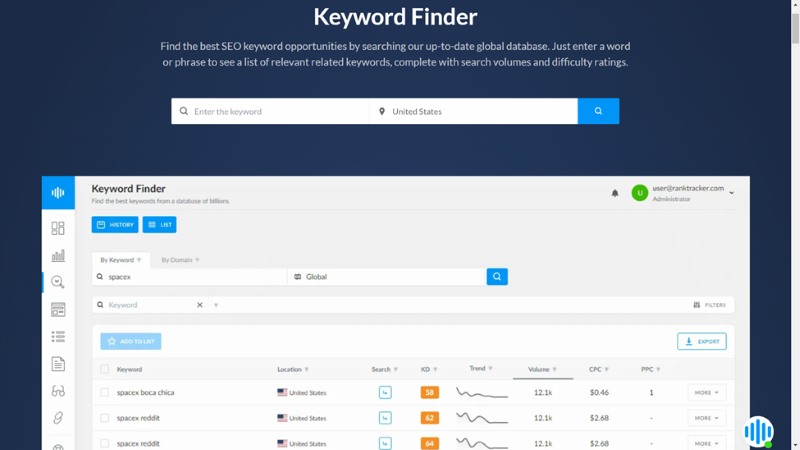The height and width of the screenshot is (450, 800).
Task: Click the Ranktracker logo in the sidebar
Action: point(58,193)
